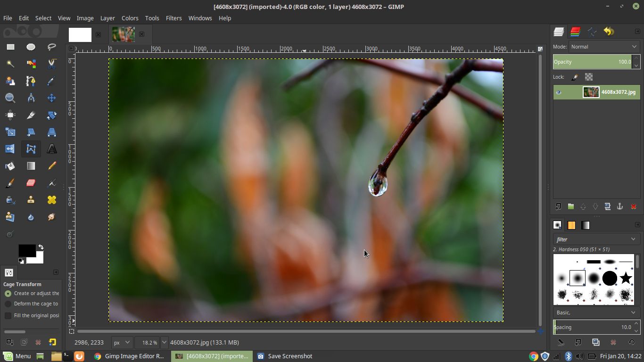The width and height of the screenshot is (644, 362).
Task: Enable 'Fill the original position' checkbox
Action: (x=8, y=315)
